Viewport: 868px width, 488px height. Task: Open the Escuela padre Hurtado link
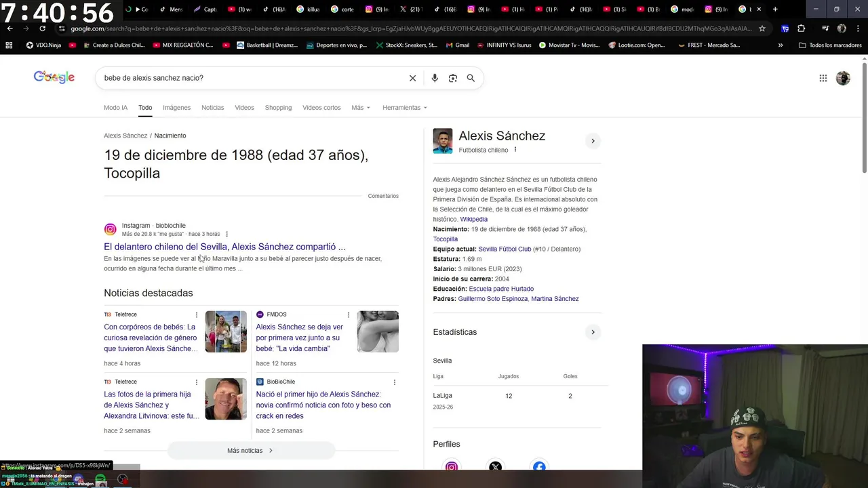point(501,289)
